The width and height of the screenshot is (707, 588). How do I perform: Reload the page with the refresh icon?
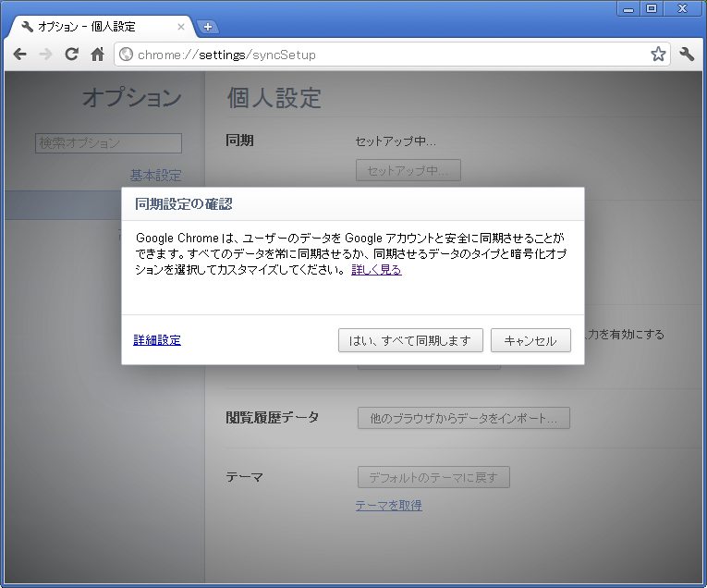71,55
